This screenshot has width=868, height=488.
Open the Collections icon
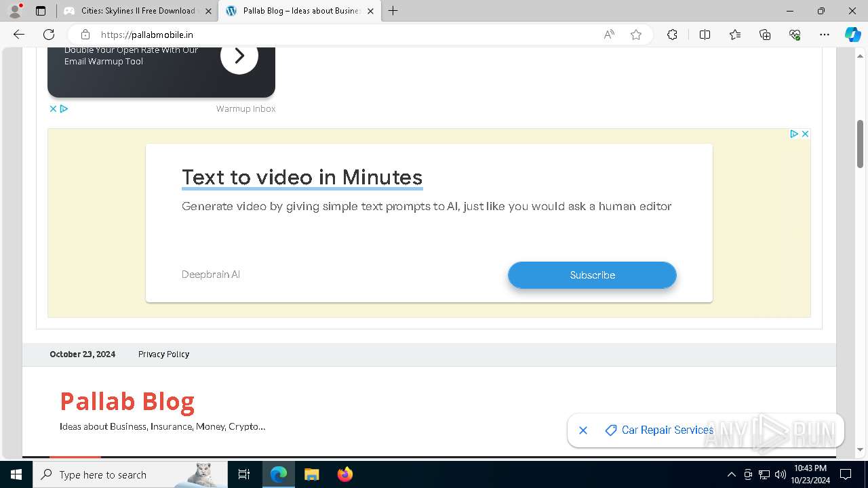pos(765,35)
